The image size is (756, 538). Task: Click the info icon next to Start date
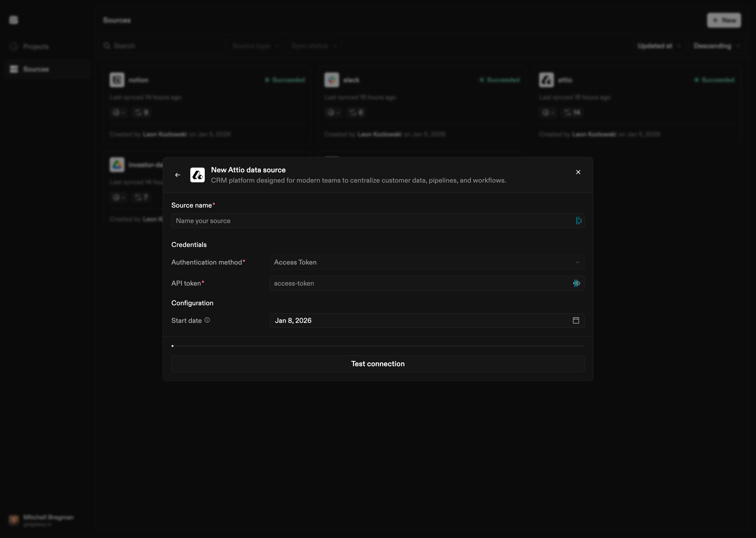(x=207, y=320)
